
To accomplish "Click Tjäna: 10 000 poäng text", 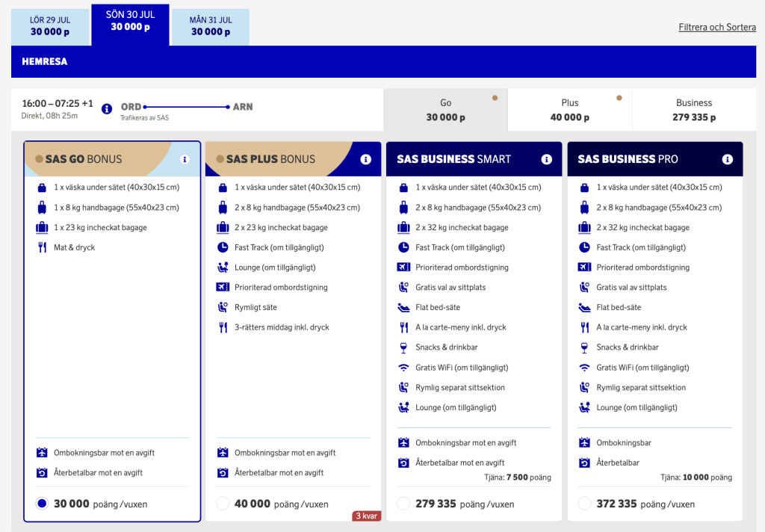I will (x=696, y=477).
